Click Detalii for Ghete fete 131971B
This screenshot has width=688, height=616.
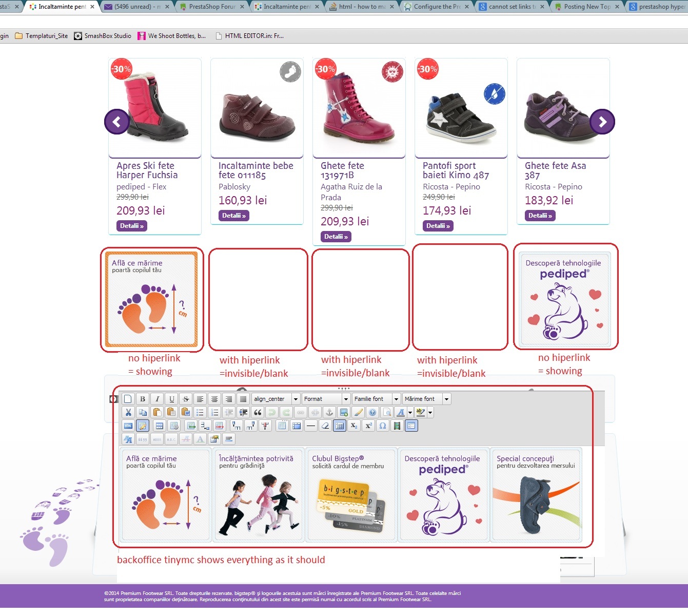click(336, 237)
